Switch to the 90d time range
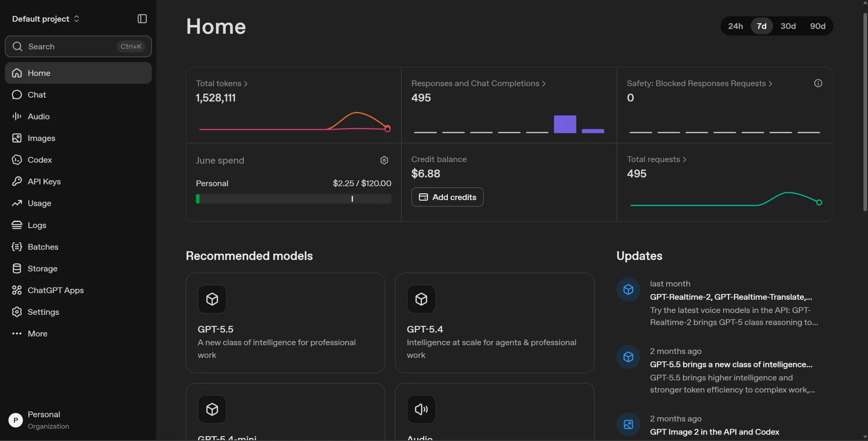 [818, 26]
